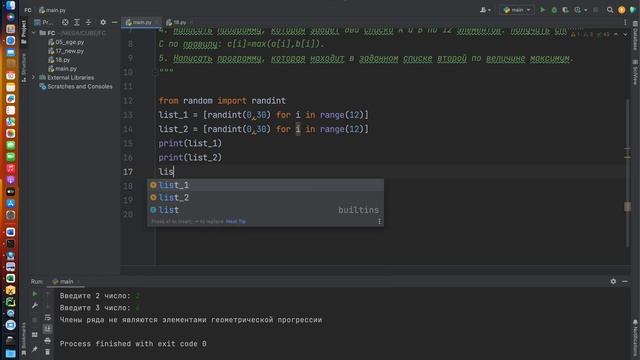Start debugging with the bug icon
640x360 pixels.
coord(554,10)
